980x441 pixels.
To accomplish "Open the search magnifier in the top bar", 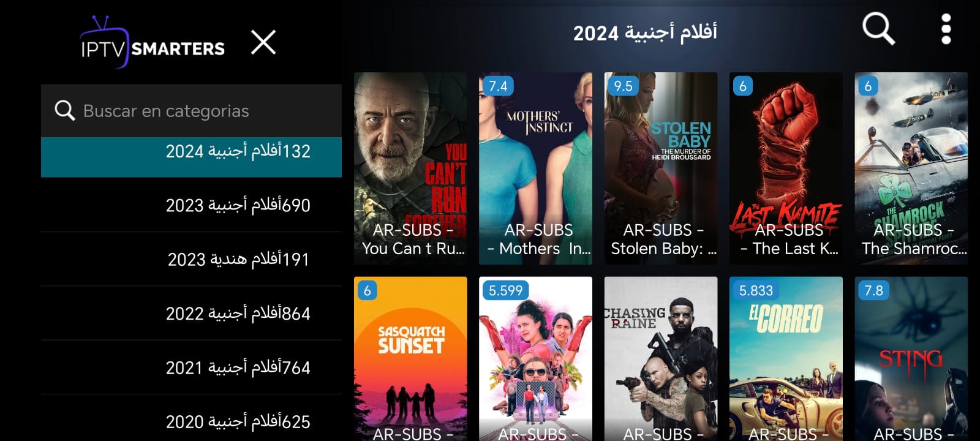I will click(x=878, y=29).
